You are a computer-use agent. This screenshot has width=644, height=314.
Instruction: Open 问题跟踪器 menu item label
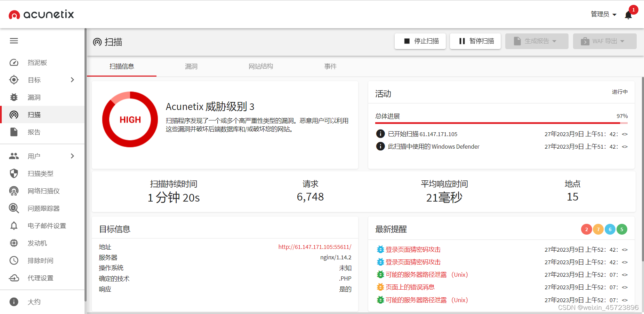pos(44,208)
